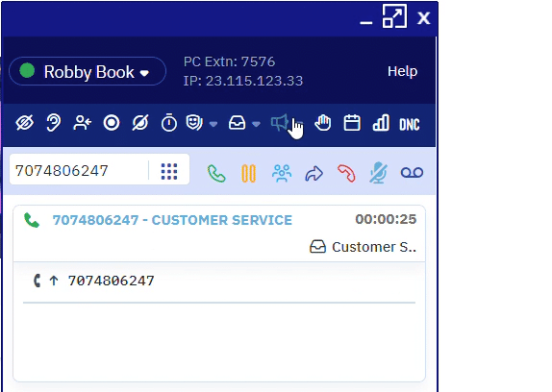
Task: Open the calendar icon in toolbar
Action: coord(352,123)
